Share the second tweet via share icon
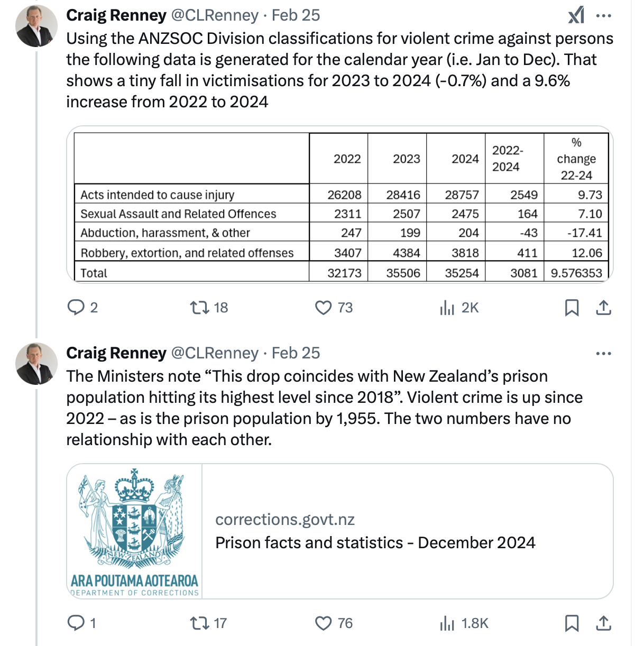 click(603, 623)
